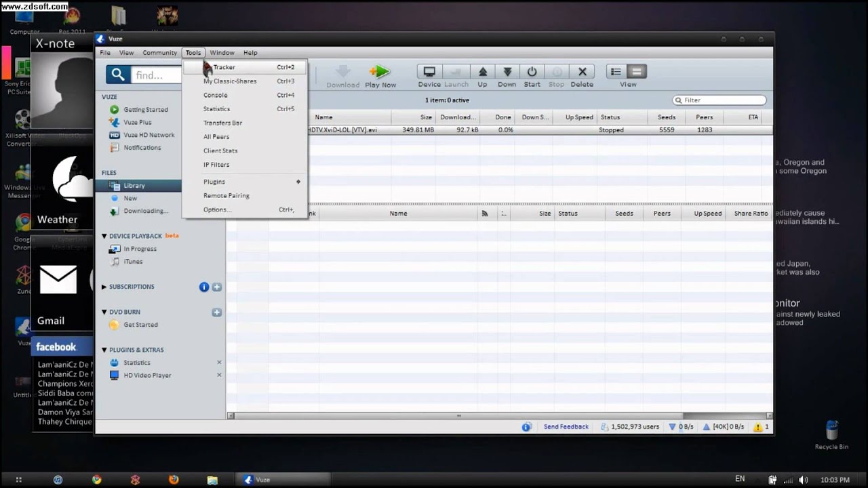Open the Downloading list in the sidebar
The width and height of the screenshot is (868, 488).
pos(145,211)
